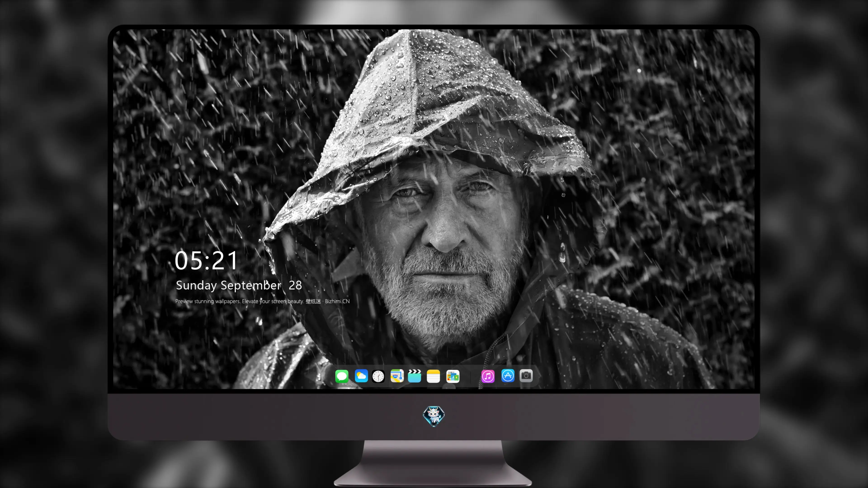Open the Camera app in the dock

[526, 376]
